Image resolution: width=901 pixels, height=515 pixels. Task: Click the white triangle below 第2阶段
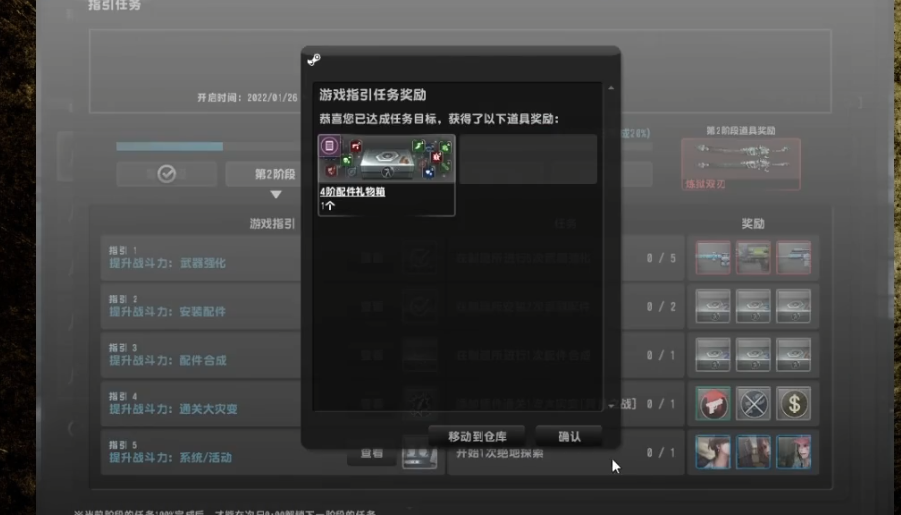pos(276,194)
